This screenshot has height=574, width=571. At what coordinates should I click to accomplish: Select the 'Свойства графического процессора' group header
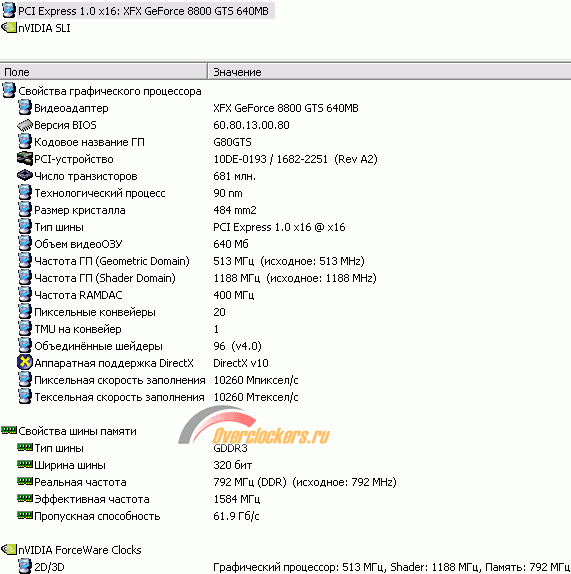110,91
